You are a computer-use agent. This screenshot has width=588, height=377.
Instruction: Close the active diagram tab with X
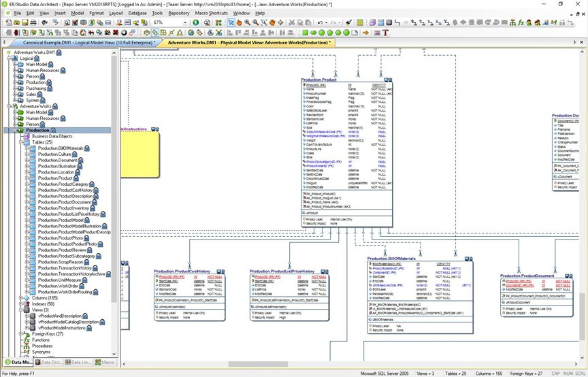582,42
